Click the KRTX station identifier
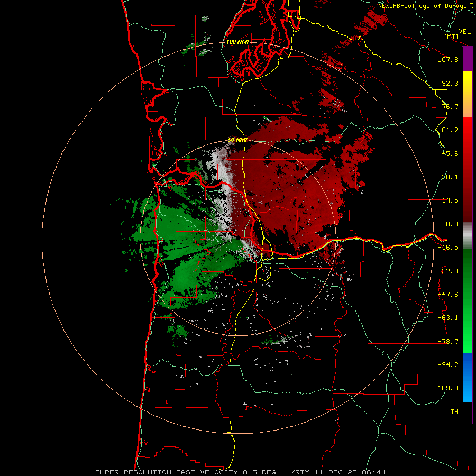The height and width of the screenshot is (476, 476). 300,472
